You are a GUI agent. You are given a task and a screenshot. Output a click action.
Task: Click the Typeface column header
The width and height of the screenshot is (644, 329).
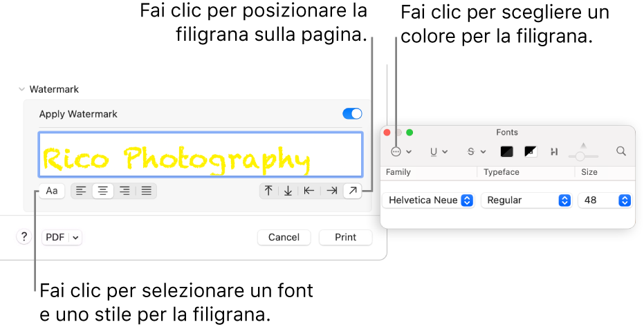pos(501,172)
